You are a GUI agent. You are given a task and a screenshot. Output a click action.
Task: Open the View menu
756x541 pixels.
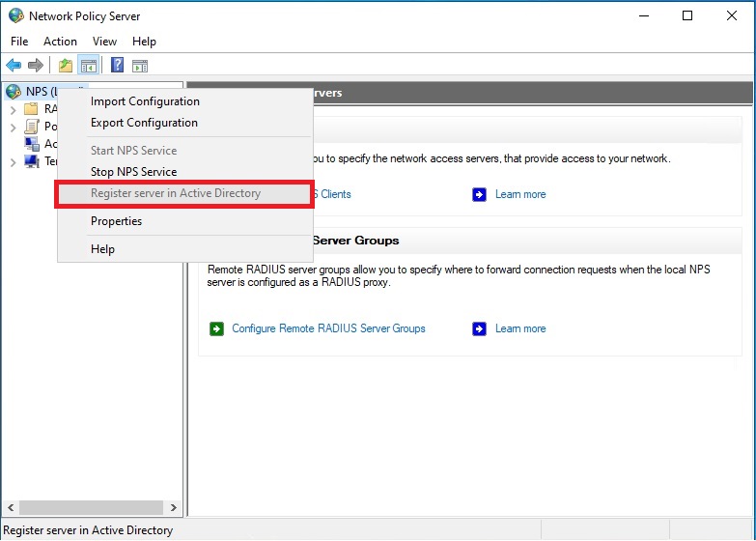[104, 42]
